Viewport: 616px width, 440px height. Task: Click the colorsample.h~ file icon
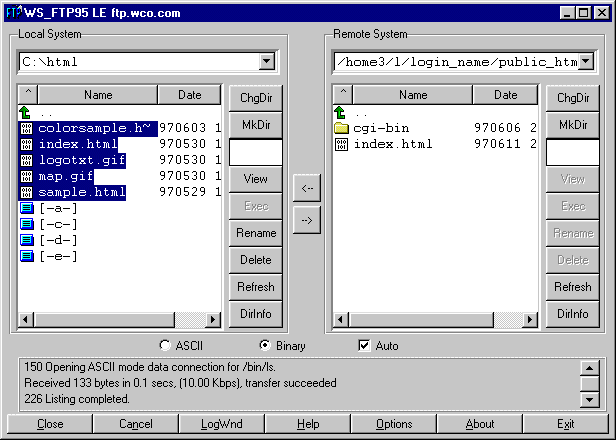pos(26,128)
